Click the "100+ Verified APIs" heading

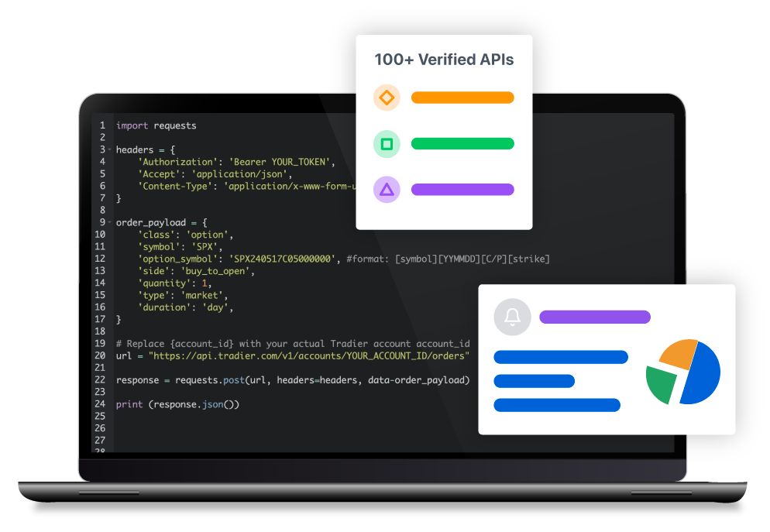(x=444, y=60)
